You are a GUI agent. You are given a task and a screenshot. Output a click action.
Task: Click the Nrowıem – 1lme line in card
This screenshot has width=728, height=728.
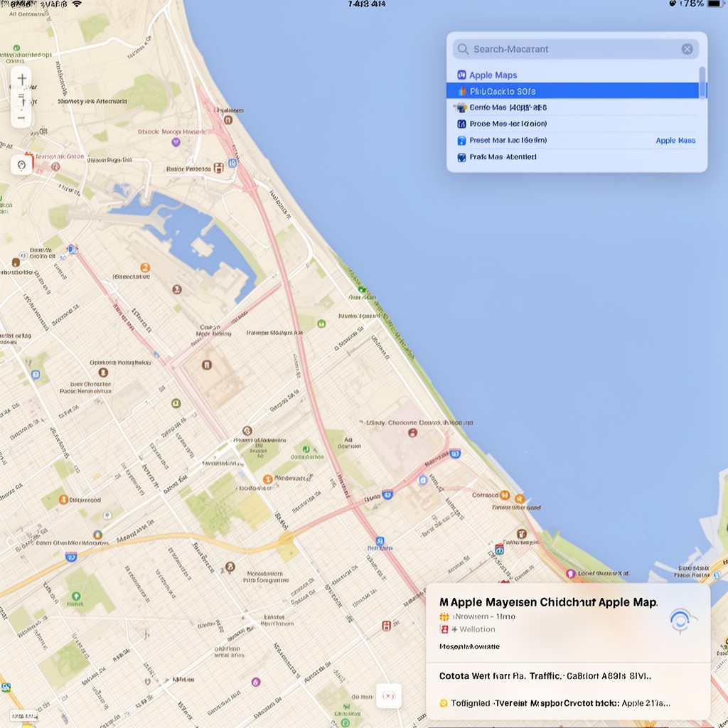(x=483, y=616)
